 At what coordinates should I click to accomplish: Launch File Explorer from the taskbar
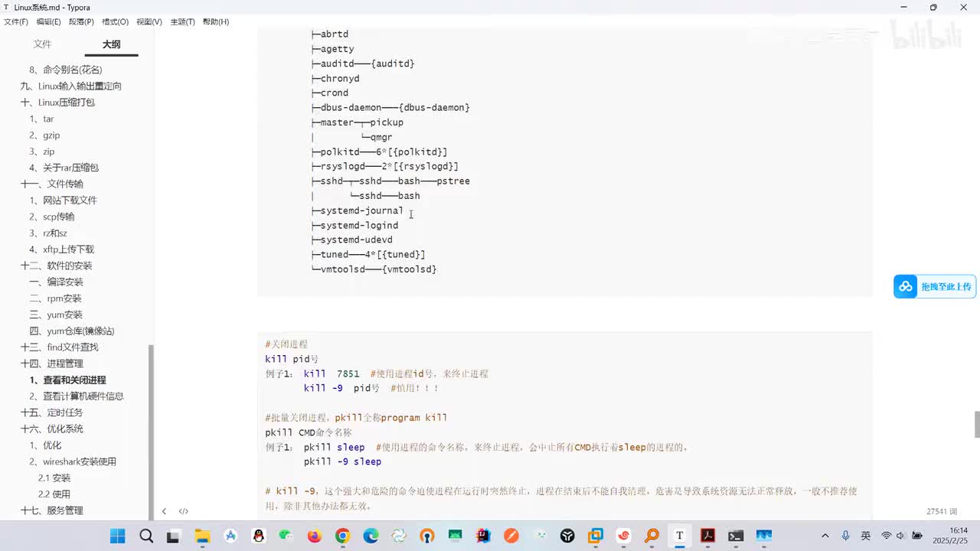(x=202, y=536)
